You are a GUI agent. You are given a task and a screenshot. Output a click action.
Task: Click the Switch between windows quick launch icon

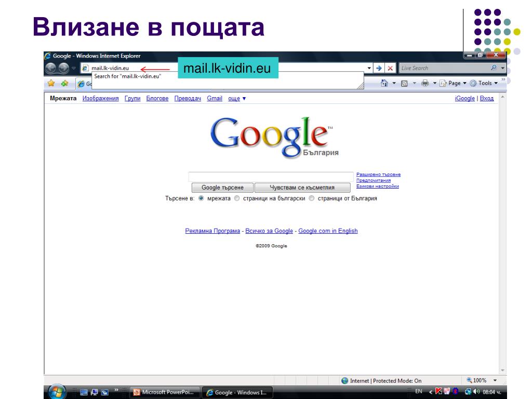click(x=95, y=392)
